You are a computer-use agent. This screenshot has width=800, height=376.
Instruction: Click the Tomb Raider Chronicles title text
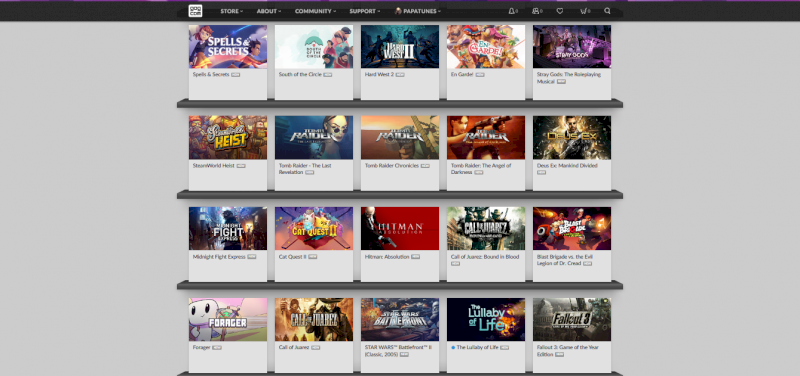[x=392, y=165]
